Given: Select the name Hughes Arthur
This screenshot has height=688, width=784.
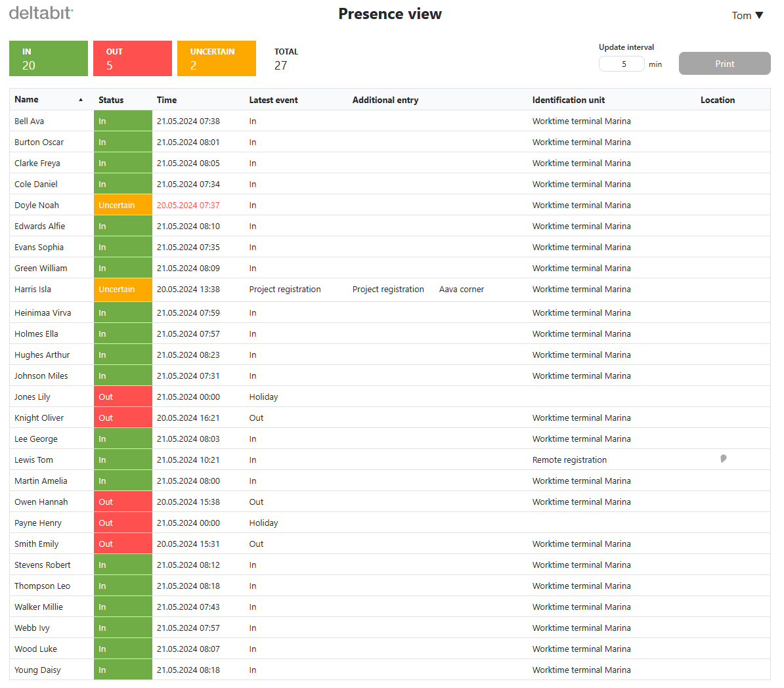Looking at the screenshot, I should [x=42, y=355].
